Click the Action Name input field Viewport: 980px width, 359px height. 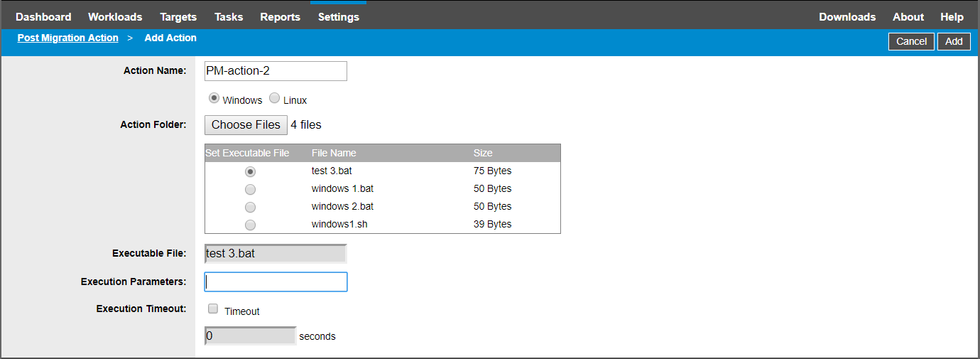point(276,71)
